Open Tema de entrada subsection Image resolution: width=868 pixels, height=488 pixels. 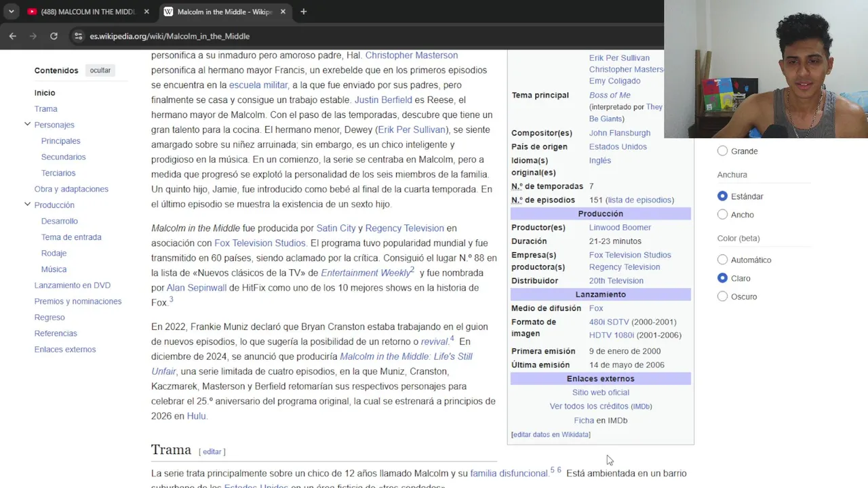71,237
